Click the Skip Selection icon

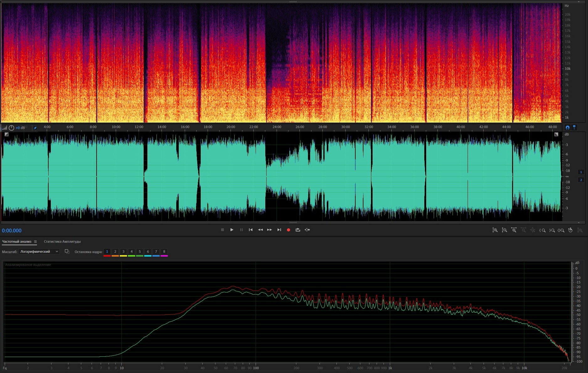(x=307, y=230)
